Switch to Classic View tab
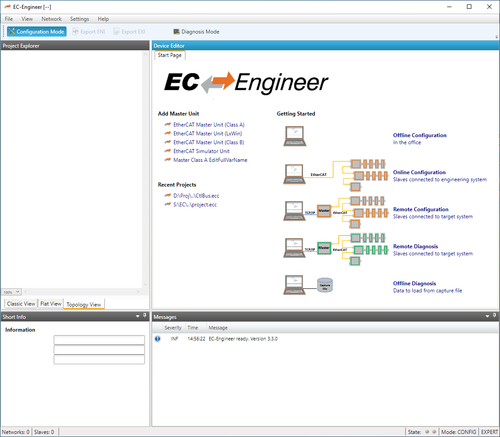The height and width of the screenshot is (437, 500). 21,304
